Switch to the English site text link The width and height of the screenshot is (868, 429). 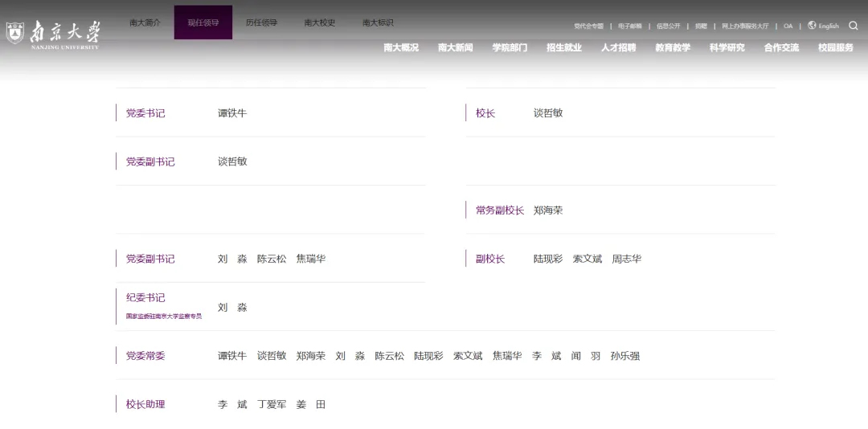pos(829,26)
